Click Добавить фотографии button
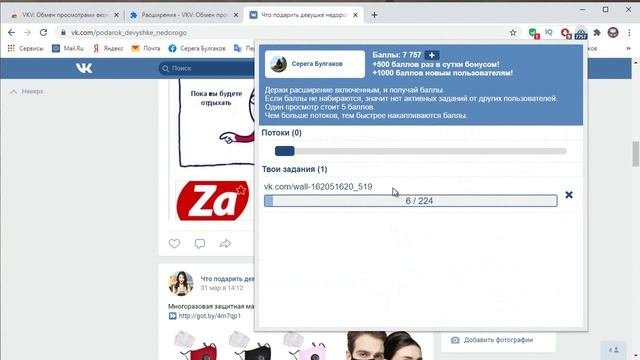640x360 pixels. click(492, 340)
